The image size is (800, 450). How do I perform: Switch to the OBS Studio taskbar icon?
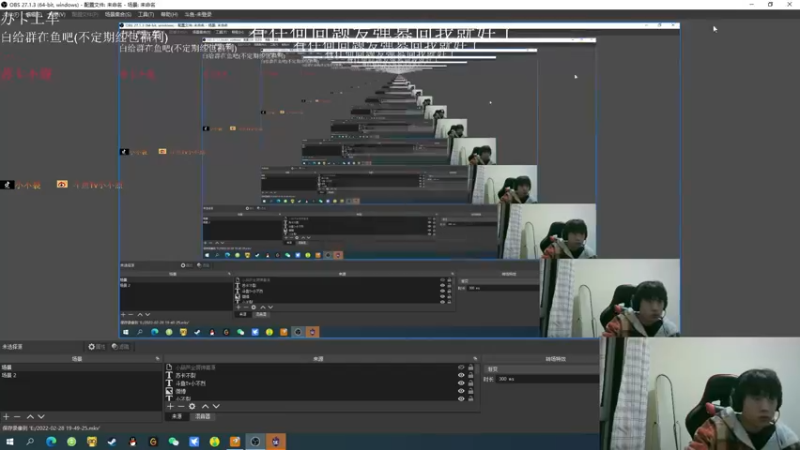click(x=255, y=442)
